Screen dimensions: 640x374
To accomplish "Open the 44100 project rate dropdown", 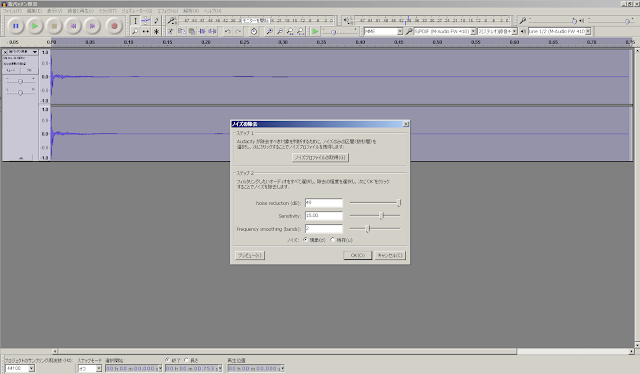I will click(x=31, y=368).
